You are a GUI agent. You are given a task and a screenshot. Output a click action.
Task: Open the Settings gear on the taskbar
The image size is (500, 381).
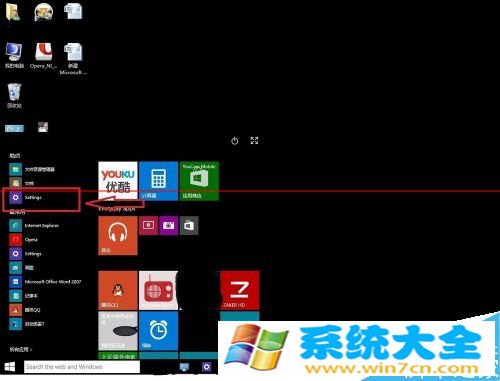click(207, 367)
